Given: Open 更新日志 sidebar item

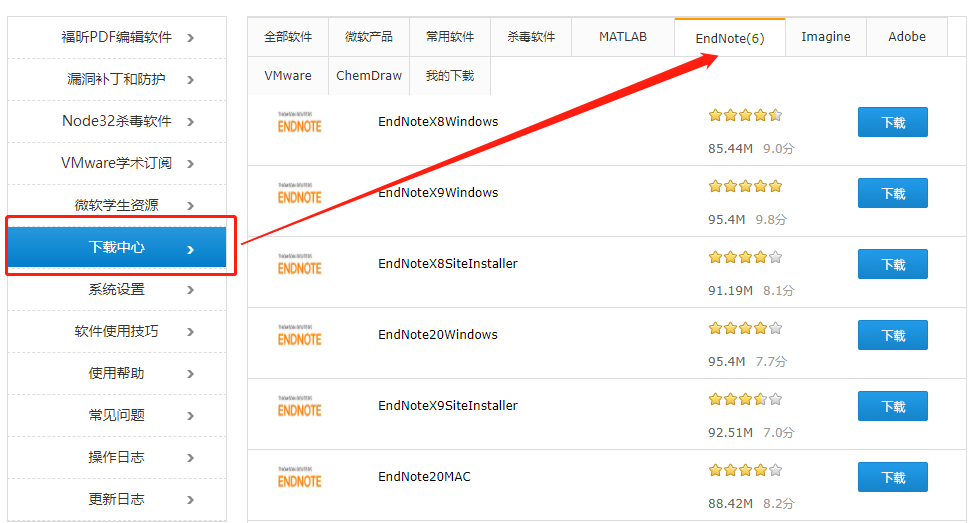Looking at the screenshot, I should tap(117, 499).
